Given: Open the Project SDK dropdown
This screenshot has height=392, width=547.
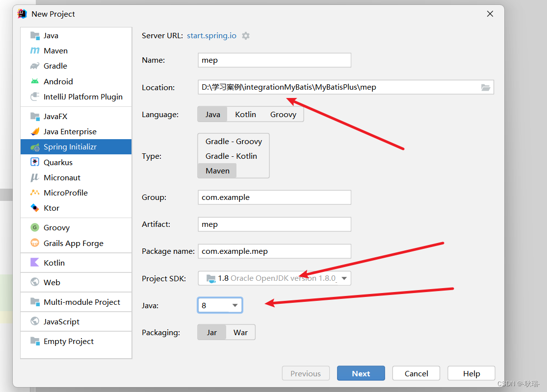Looking at the screenshot, I should pos(274,278).
